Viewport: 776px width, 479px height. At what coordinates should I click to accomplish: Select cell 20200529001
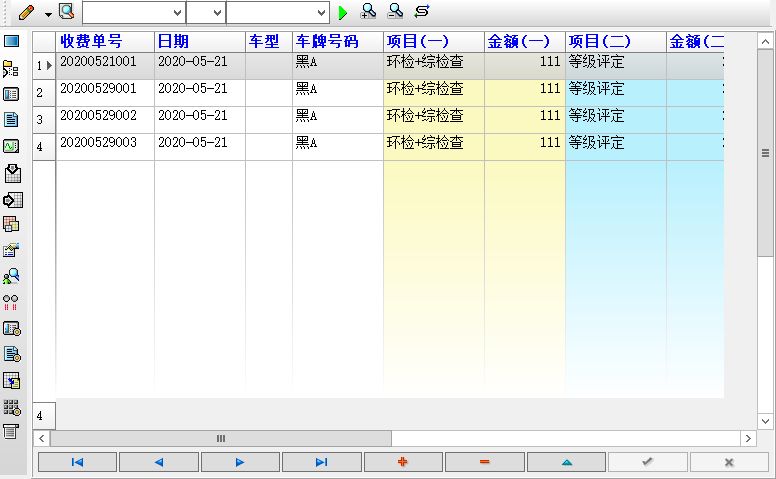(105, 93)
